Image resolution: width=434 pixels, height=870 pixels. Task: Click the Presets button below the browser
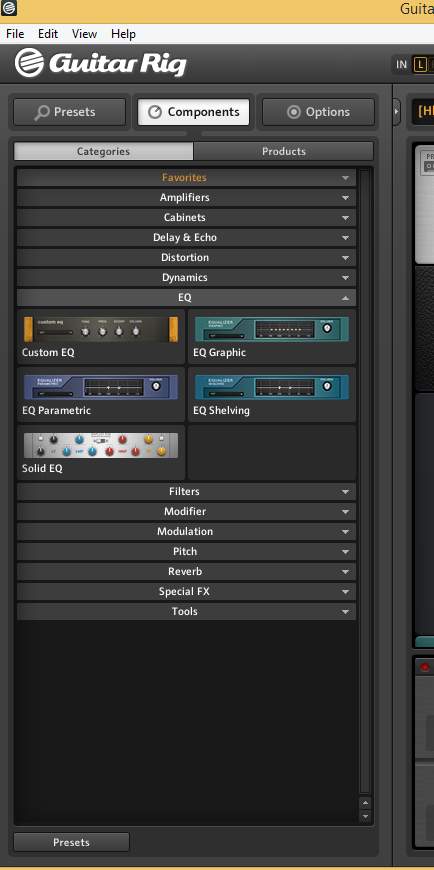click(x=71, y=842)
